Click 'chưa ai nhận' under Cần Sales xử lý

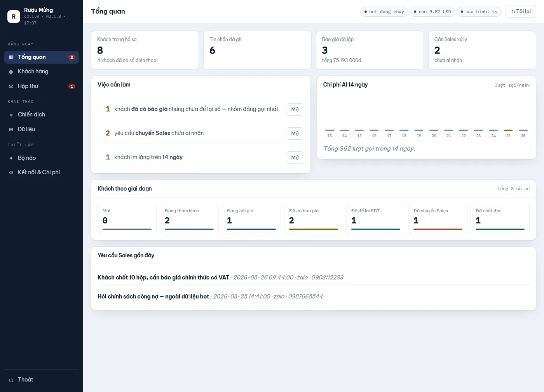point(448,61)
